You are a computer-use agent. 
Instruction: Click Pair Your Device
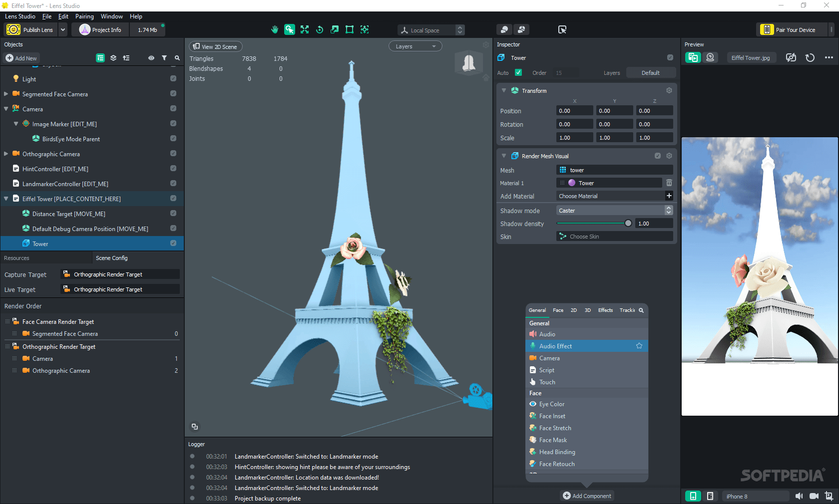pos(792,29)
